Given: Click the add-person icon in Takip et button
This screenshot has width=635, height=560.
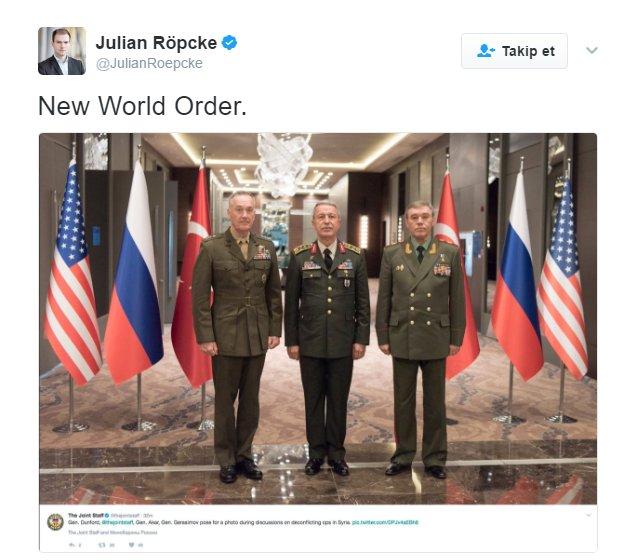Looking at the screenshot, I should click(x=486, y=51).
